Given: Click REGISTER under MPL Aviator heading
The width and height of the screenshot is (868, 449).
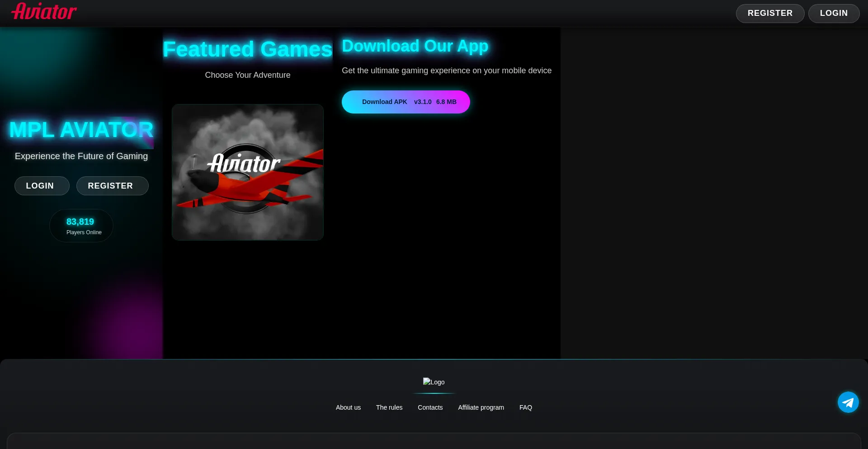Looking at the screenshot, I should click(112, 186).
